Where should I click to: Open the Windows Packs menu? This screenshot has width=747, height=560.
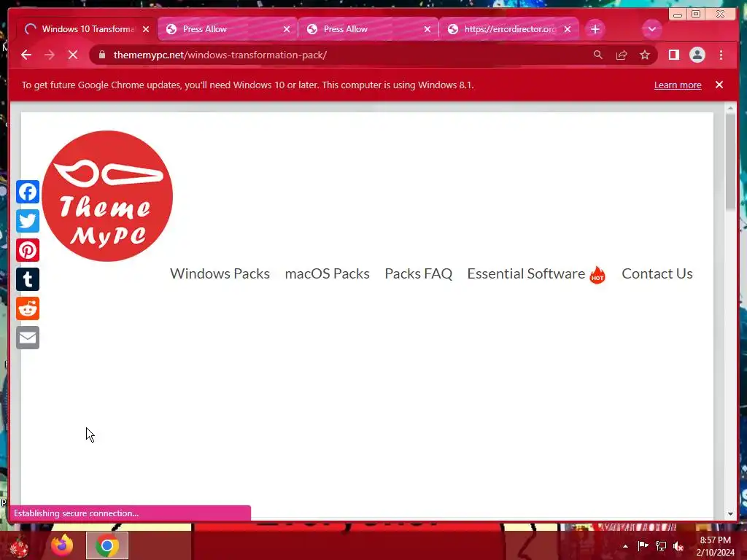pos(220,274)
